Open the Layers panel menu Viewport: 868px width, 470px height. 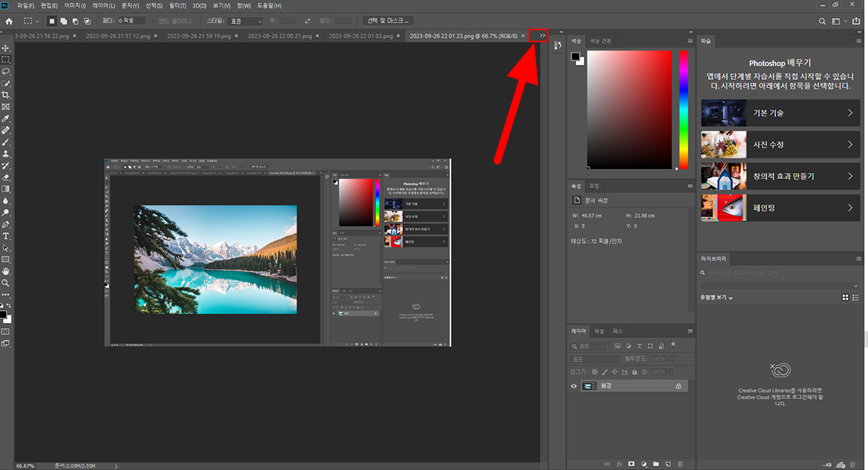(x=690, y=331)
